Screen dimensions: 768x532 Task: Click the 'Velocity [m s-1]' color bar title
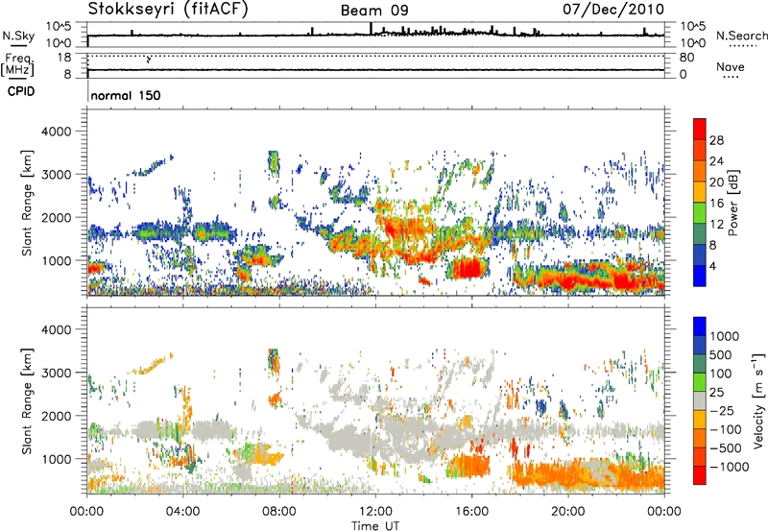click(758, 400)
